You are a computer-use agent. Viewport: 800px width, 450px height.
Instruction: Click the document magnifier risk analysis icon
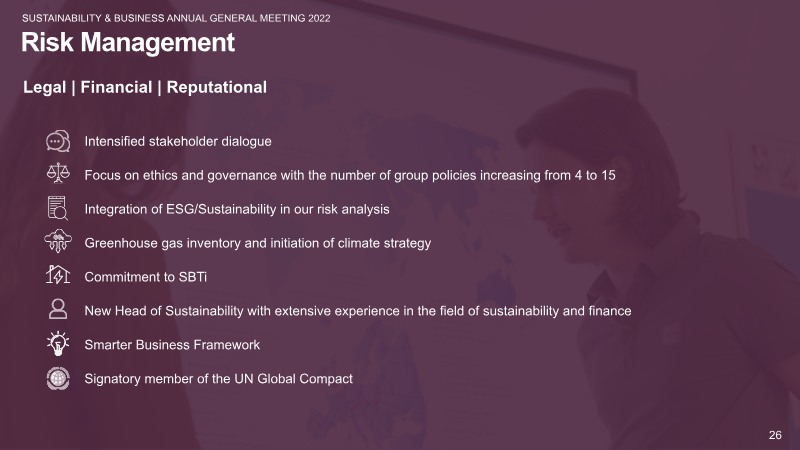pos(58,208)
